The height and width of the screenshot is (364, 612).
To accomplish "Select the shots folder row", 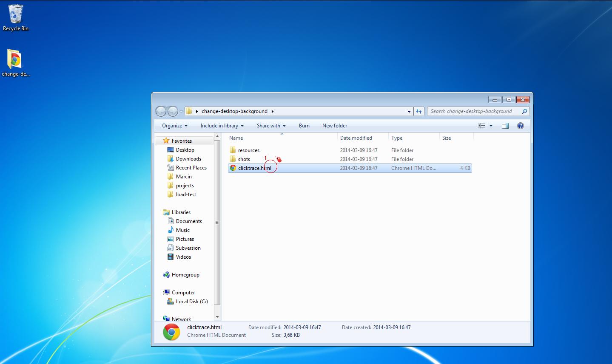I will 350,159.
